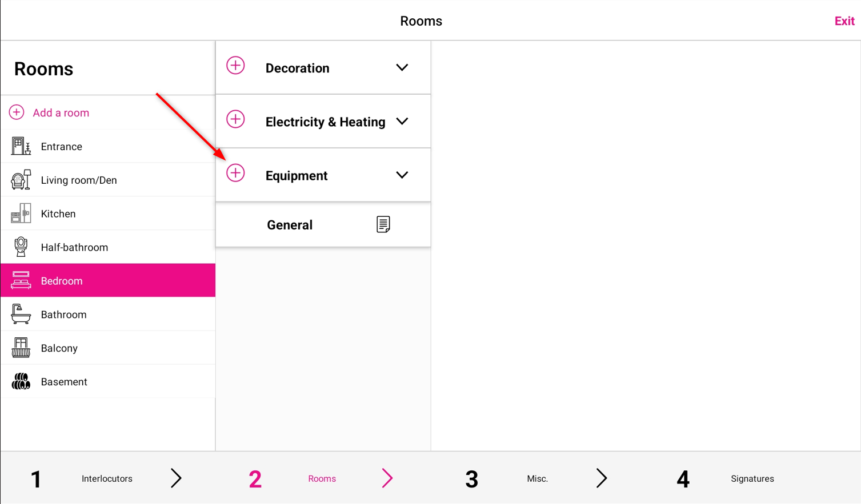Click the pink arrow after Rooms step
861x504 pixels.
point(387,478)
